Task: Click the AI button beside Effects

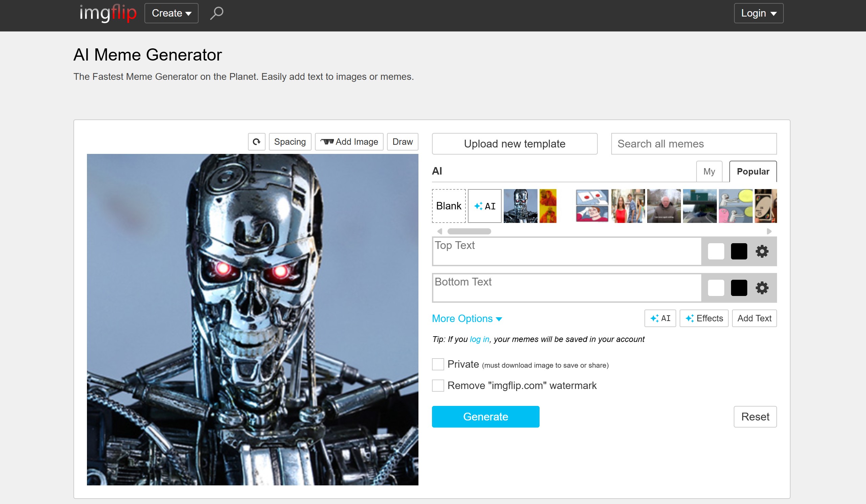Action: click(x=660, y=318)
